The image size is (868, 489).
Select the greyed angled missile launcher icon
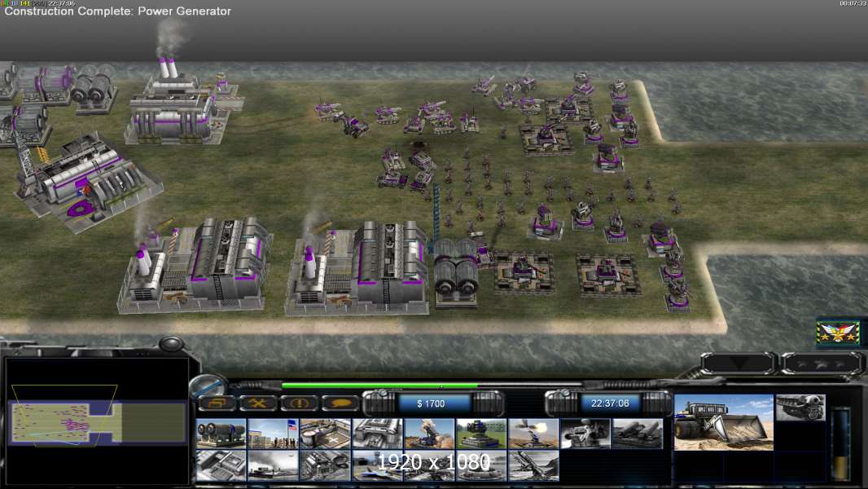(533, 465)
